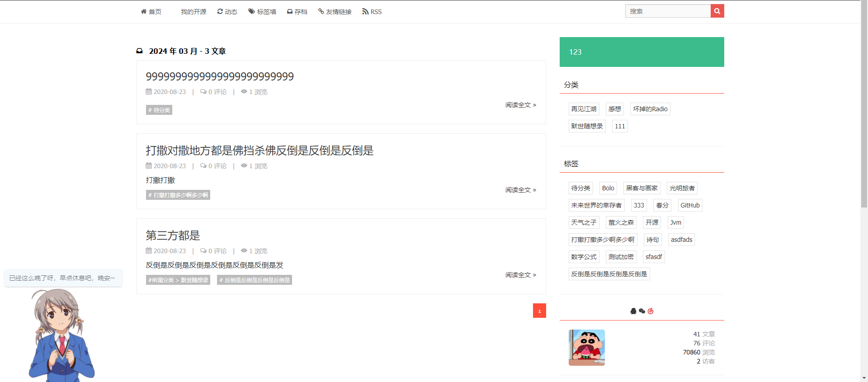Click 阅读全文 for the 9999 article
The width and height of the screenshot is (868, 382).
(521, 105)
